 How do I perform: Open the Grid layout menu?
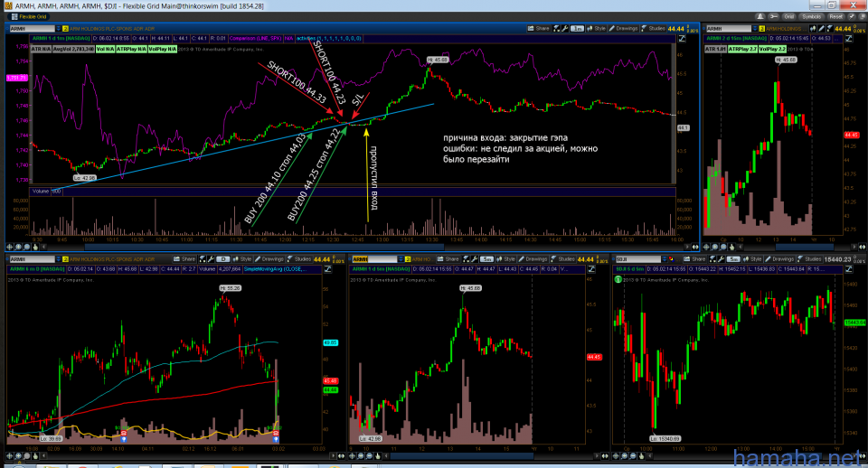(x=788, y=16)
